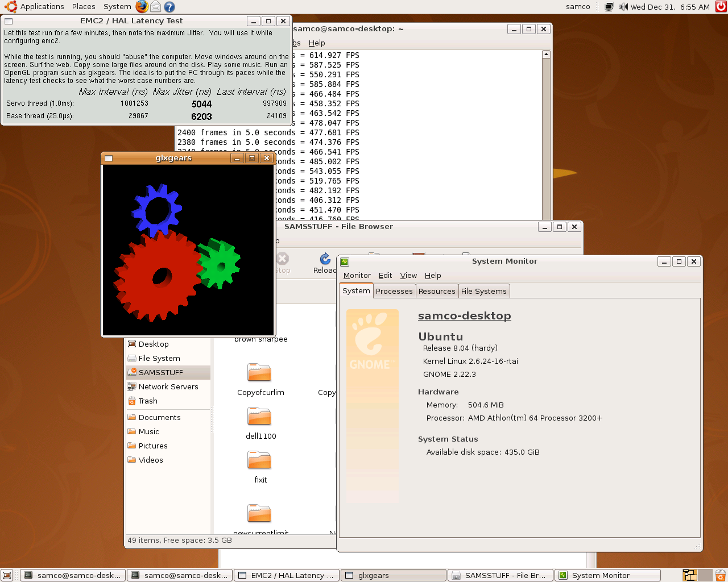Activate the glxgears taskbar button

click(x=394, y=575)
